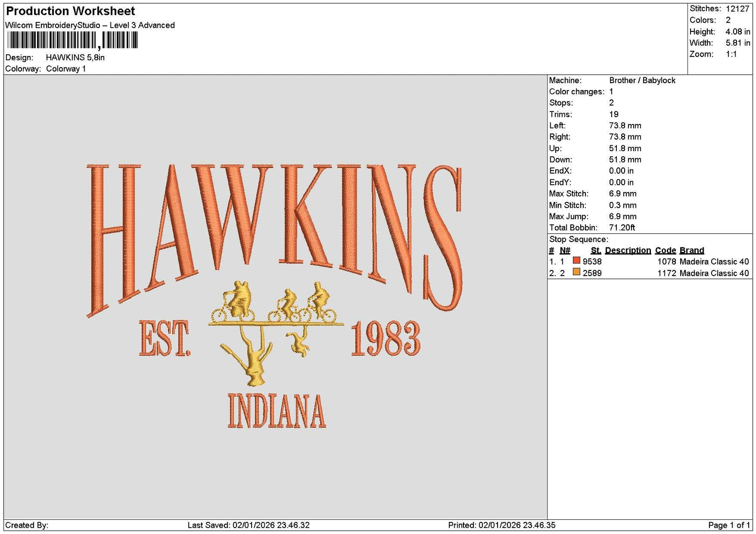Viewport: 756px width, 534px height.
Task: Click the Colors value 2
Action: (728, 20)
